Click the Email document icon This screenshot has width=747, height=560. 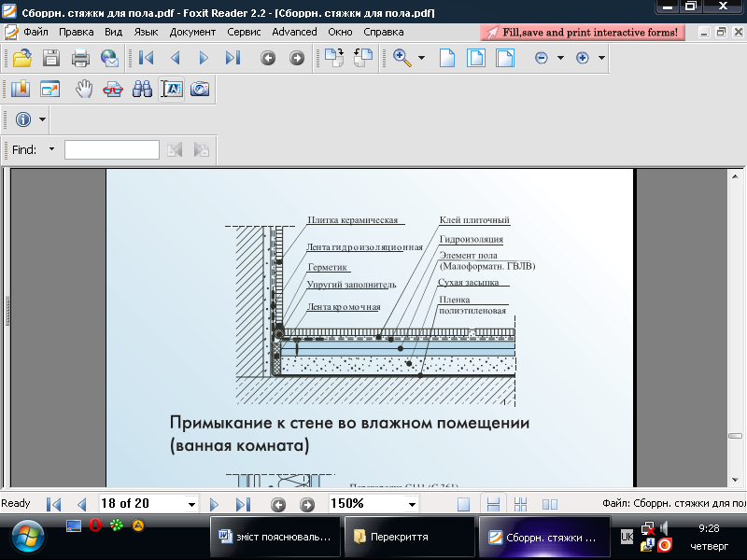(109, 58)
